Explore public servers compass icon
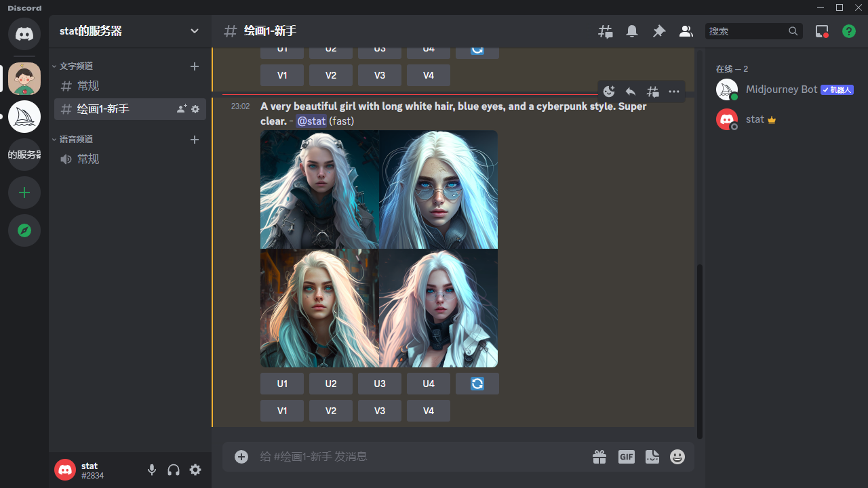Image resolution: width=868 pixels, height=488 pixels. coord(24,230)
